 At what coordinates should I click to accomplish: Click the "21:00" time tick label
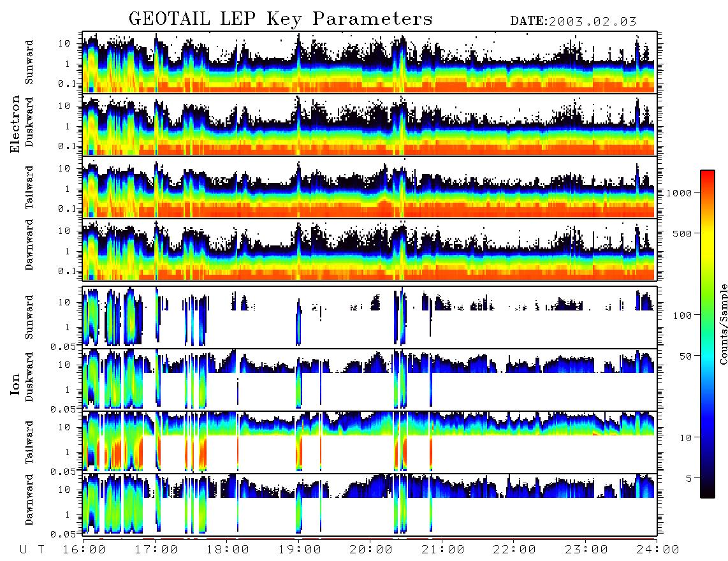click(x=443, y=550)
